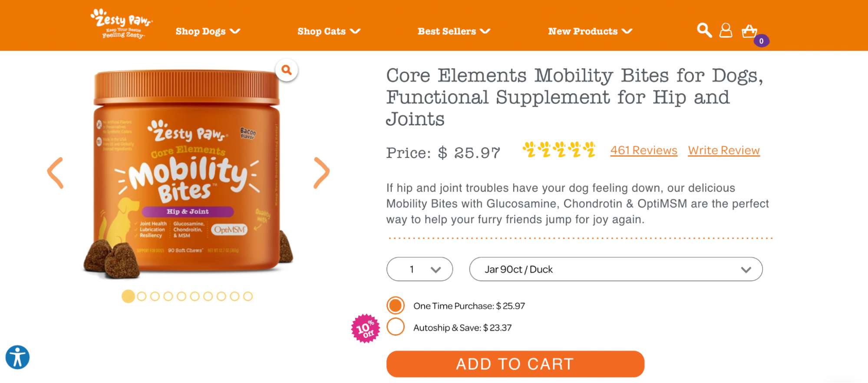The height and width of the screenshot is (383, 868).
Task: Open the user account icon
Action: (726, 30)
